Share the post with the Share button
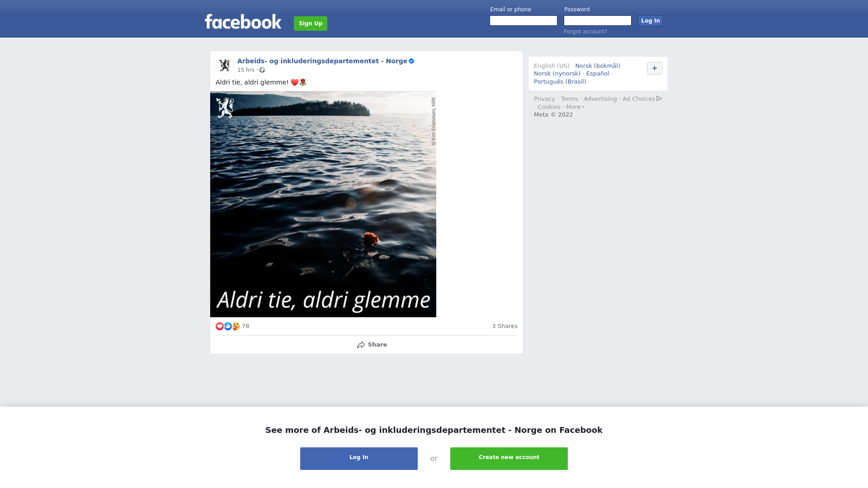 [x=372, y=345]
